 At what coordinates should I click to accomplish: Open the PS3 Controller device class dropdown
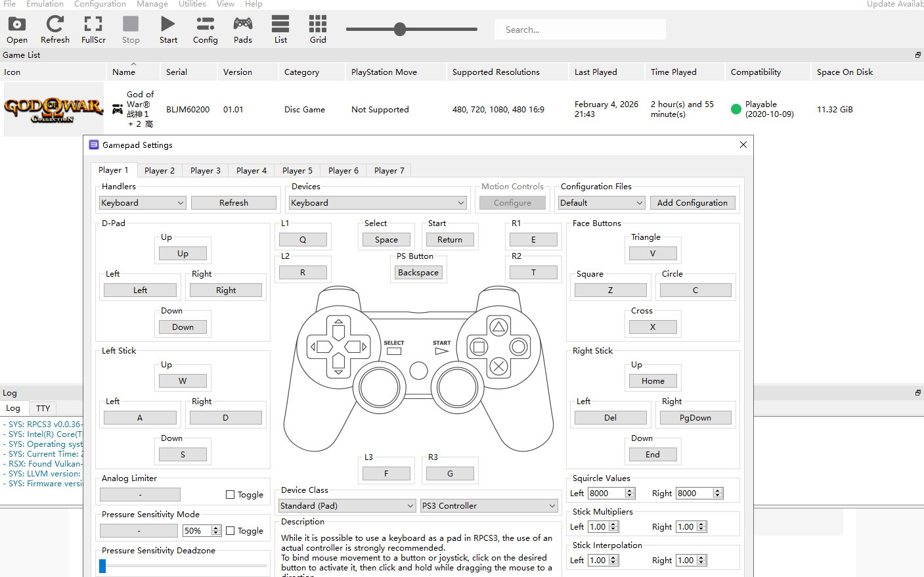pos(489,506)
